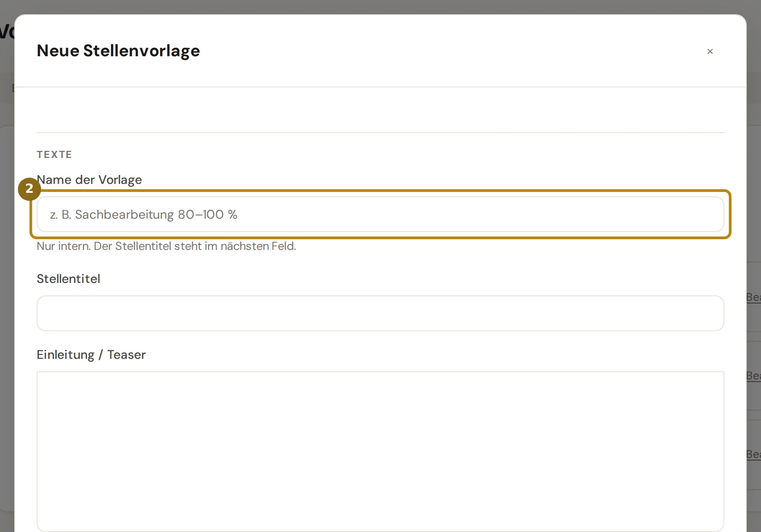
Task: Click the Name der Vorlage label
Action: point(89,180)
